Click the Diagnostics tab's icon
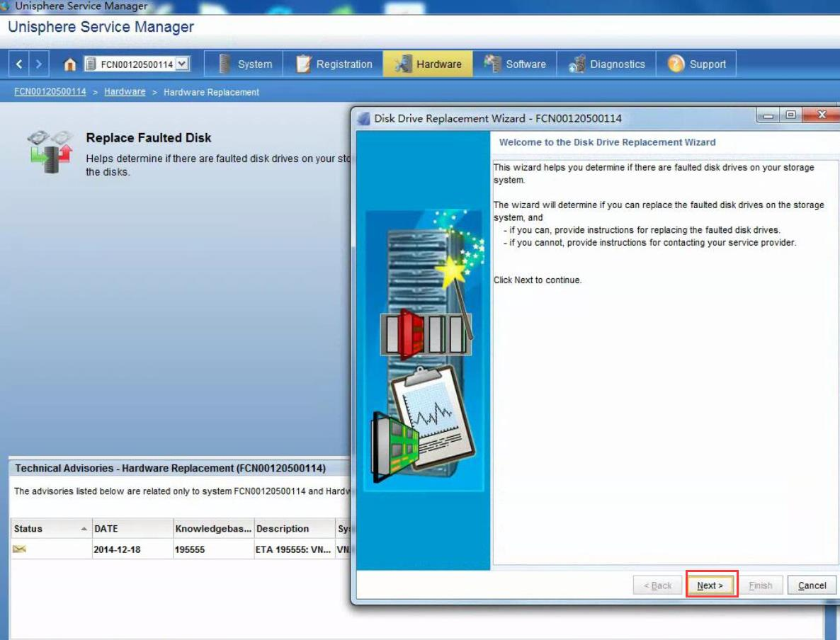The image size is (840, 640). pyautogui.click(x=577, y=64)
